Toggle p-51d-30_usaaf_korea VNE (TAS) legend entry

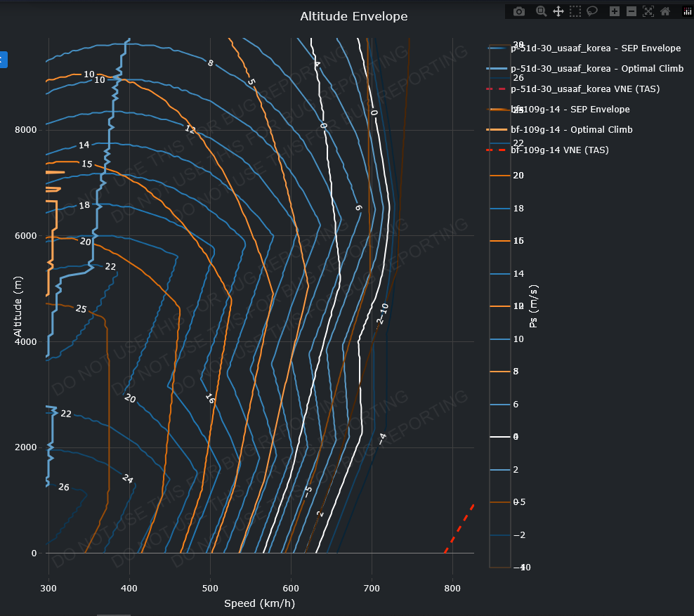[x=584, y=89]
